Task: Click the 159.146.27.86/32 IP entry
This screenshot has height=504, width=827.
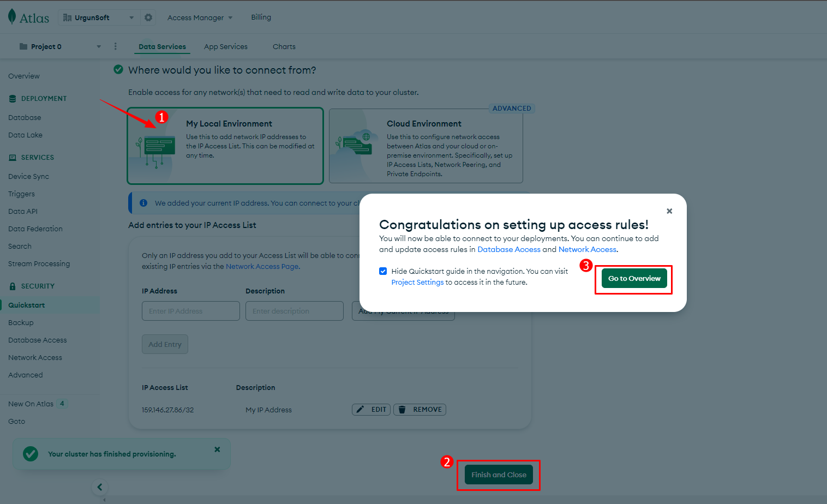Action: click(x=167, y=410)
